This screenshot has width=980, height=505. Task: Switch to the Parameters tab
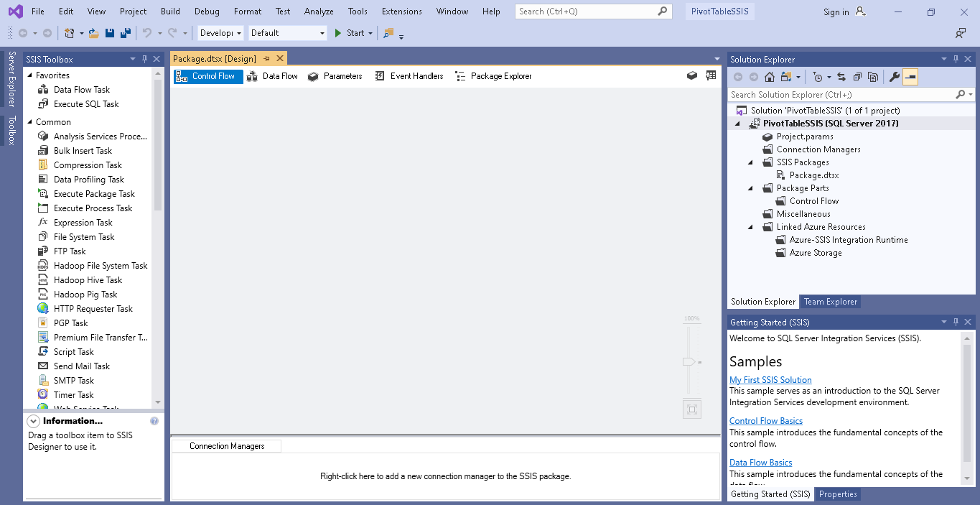tap(335, 75)
